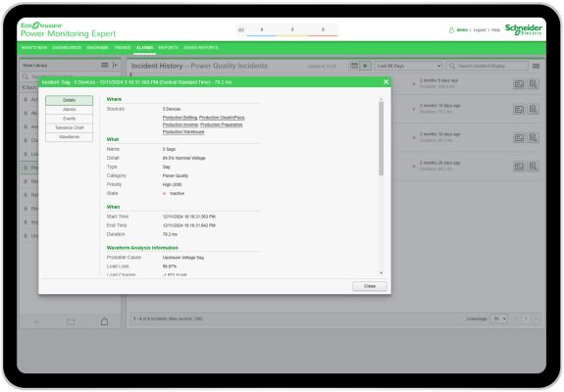Open the Diagrams menu
Image resolution: width=564 pixels, height=392 pixels.
[97, 47]
